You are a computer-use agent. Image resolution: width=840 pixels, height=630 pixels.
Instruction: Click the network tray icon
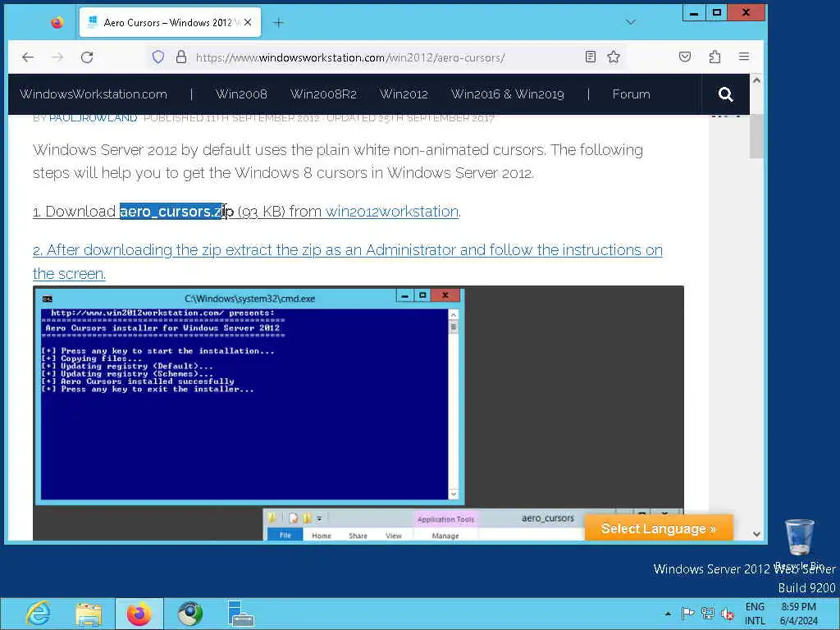(708, 614)
